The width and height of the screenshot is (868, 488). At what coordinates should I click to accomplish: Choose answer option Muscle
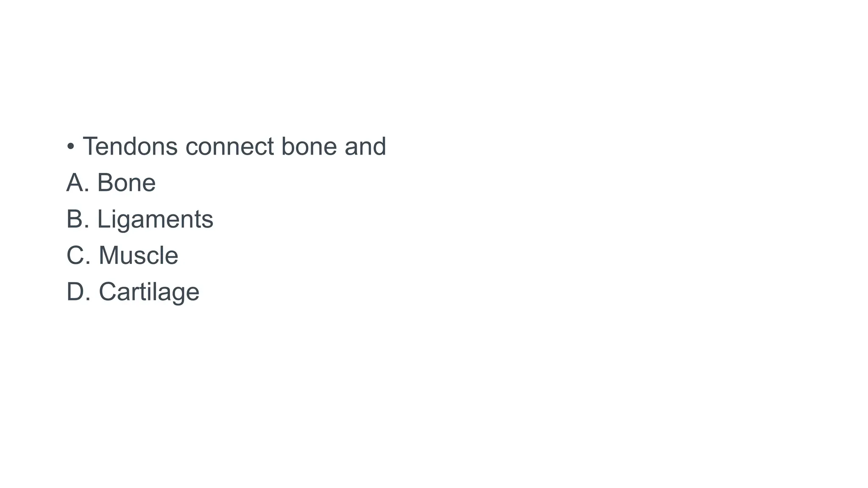[139, 255]
